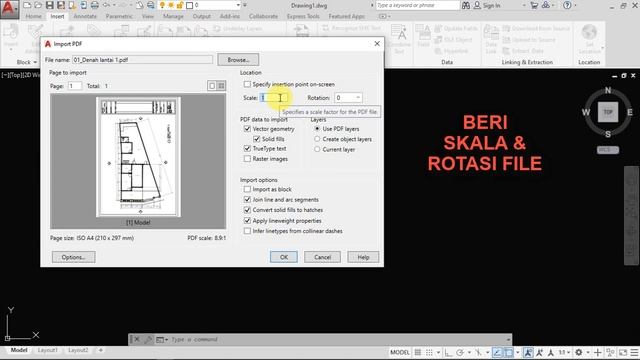Image resolution: width=640 pixels, height=360 pixels.
Task: Open the Layout1 tab at the bottom
Action: pos(48,350)
